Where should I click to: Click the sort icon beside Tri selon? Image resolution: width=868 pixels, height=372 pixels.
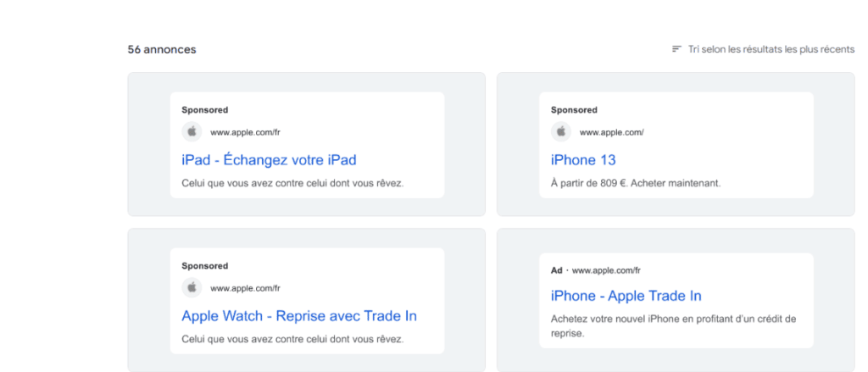(x=676, y=49)
